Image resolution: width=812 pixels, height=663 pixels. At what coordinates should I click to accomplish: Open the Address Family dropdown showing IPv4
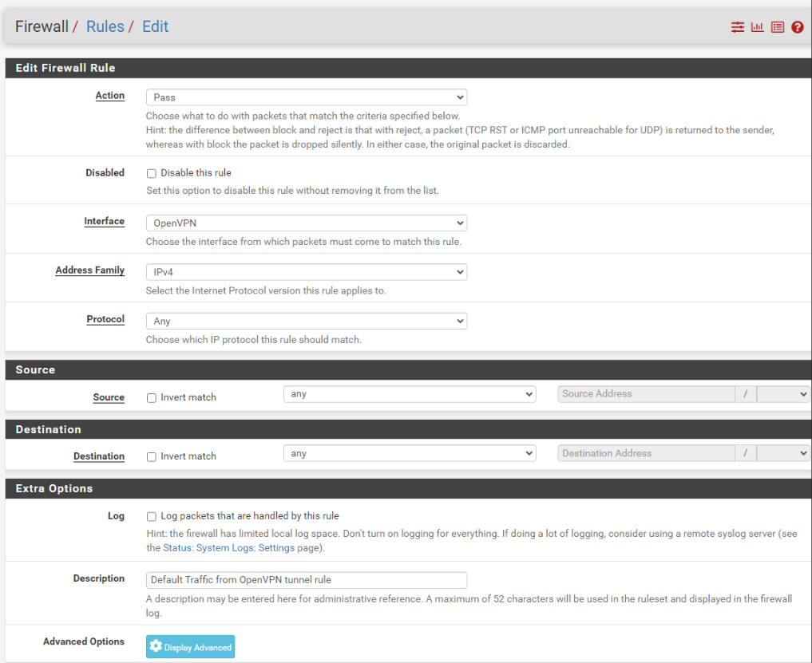point(307,272)
